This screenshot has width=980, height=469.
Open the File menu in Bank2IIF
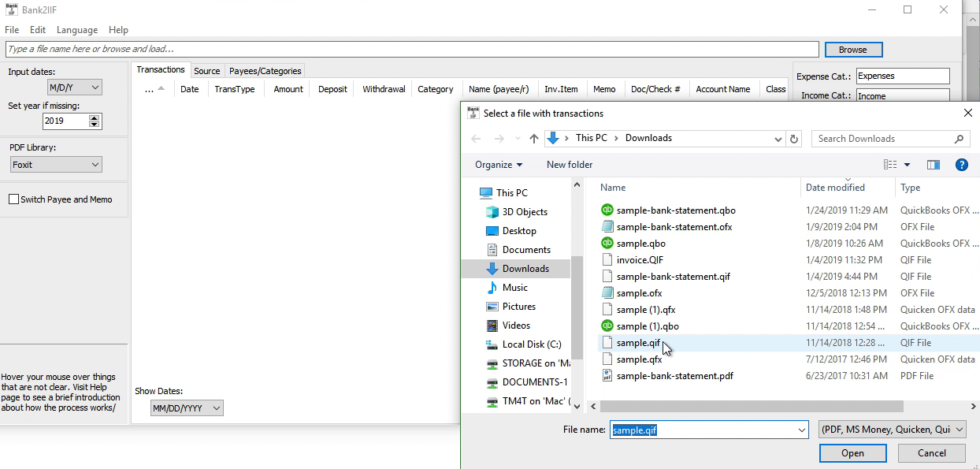[x=12, y=30]
